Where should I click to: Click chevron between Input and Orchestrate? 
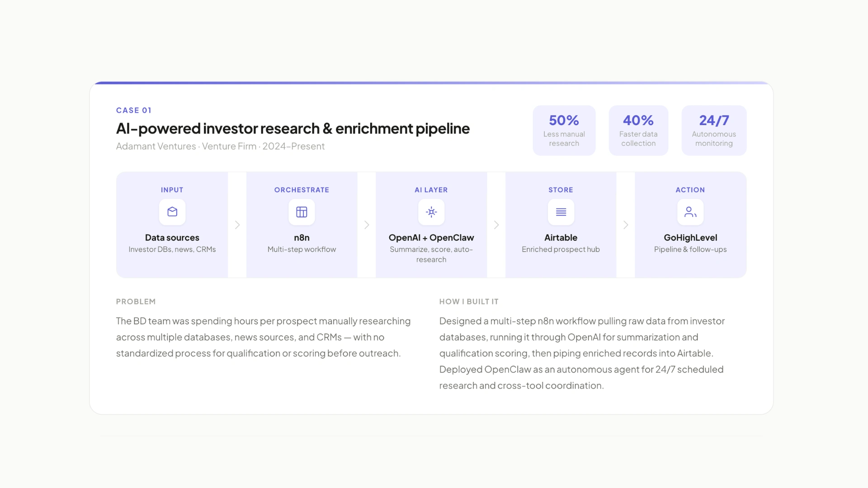pyautogui.click(x=237, y=225)
